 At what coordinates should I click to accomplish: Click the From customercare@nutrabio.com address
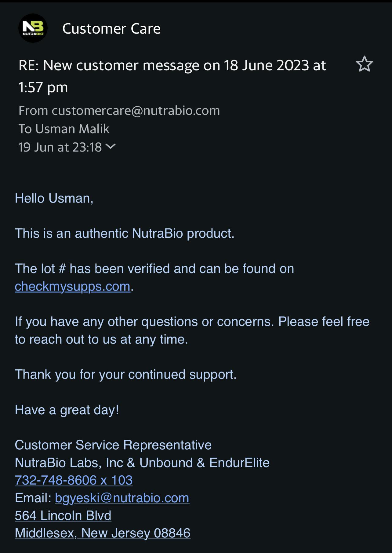click(x=119, y=111)
